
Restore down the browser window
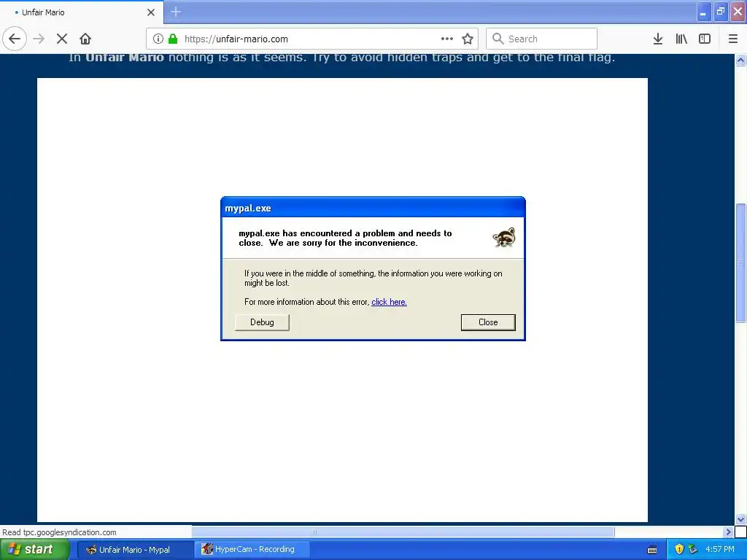[x=721, y=12]
